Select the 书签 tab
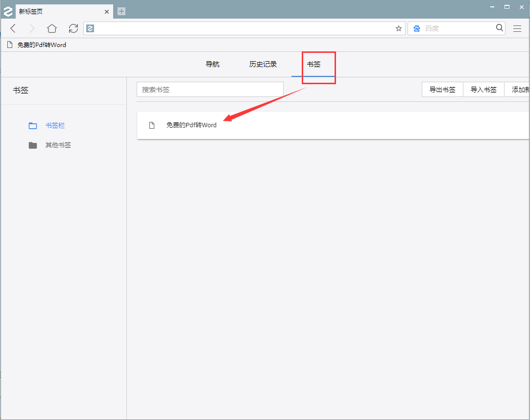Viewport: 530px width, 420px height. [x=313, y=64]
